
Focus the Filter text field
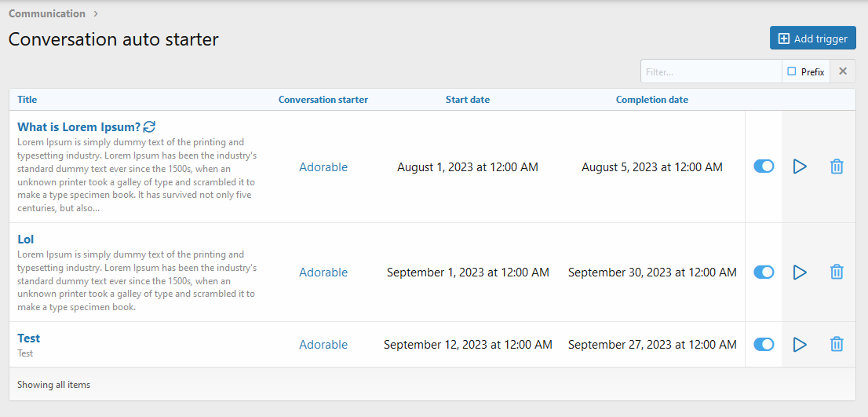click(x=711, y=71)
